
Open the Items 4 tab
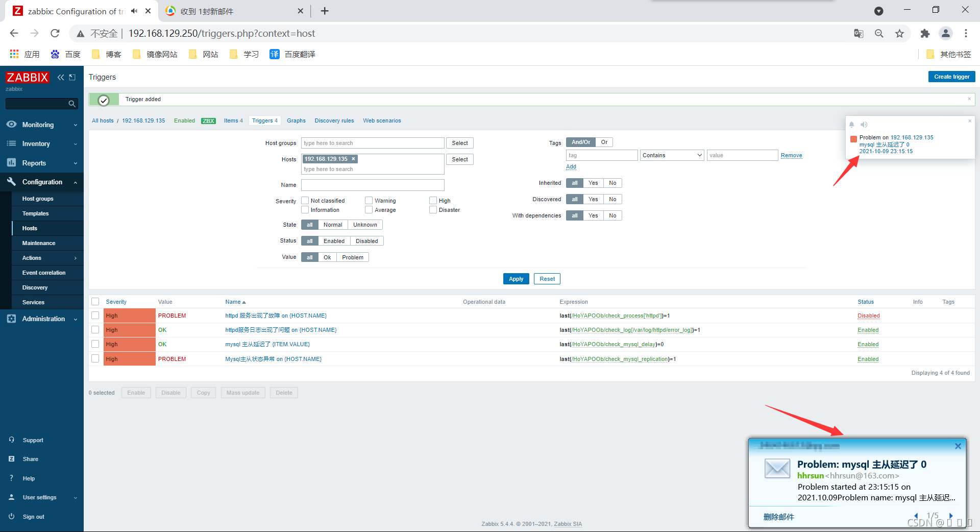click(233, 121)
